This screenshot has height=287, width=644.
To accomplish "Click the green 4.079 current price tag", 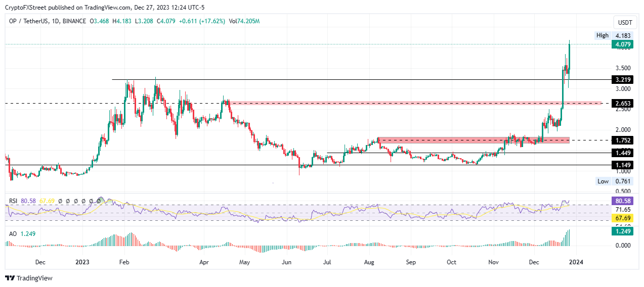I will pos(621,44).
